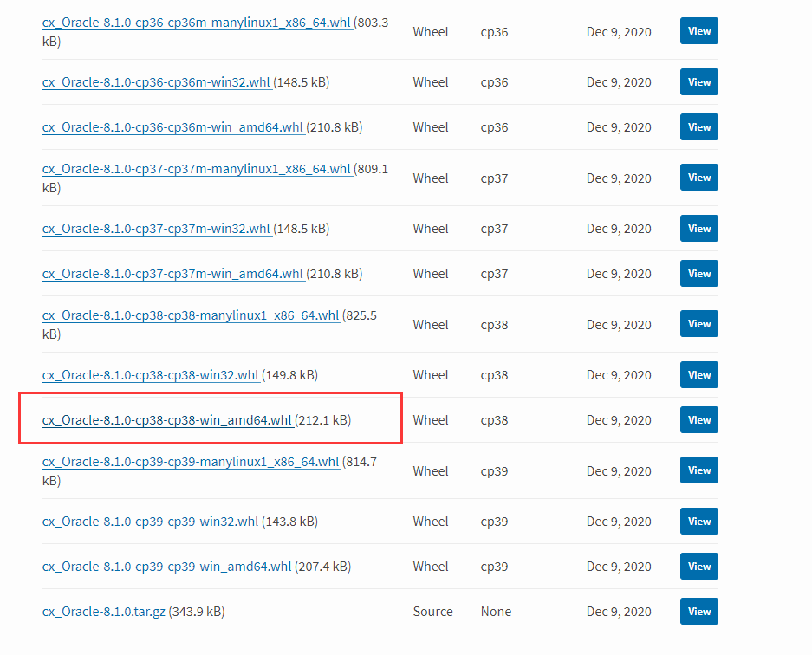Click cx_Oracle-8.1.0-cp37-cp37m-manylinux1_x86_64.whl link
The height and width of the screenshot is (655, 812).
pyautogui.click(x=197, y=169)
